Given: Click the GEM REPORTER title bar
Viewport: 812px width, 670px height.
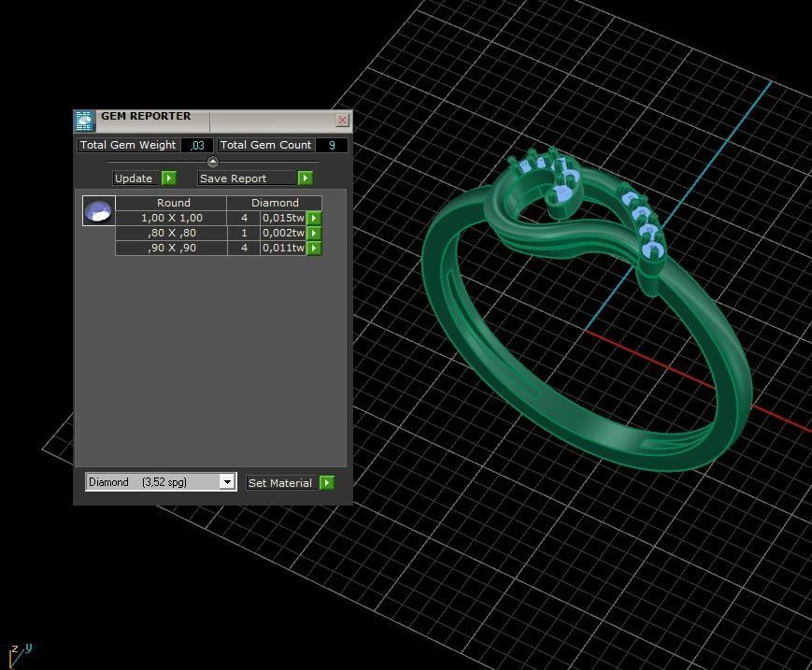Looking at the screenshot, I should pyautogui.click(x=215, y=121).
